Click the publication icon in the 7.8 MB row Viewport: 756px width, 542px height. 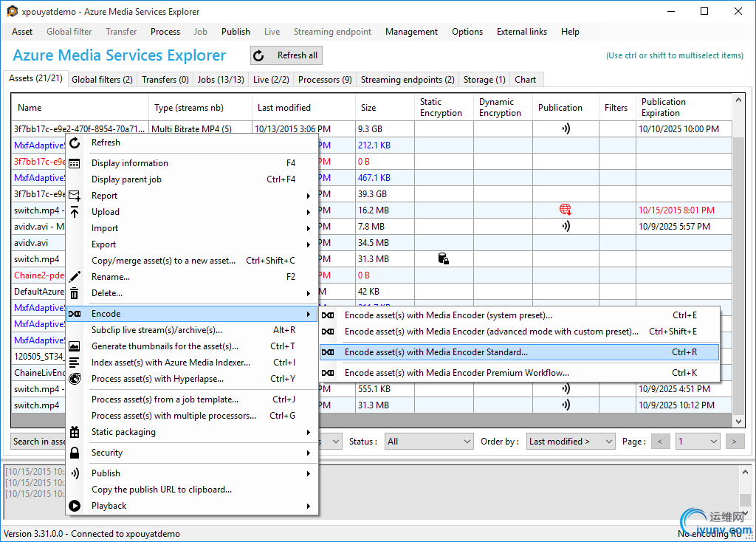click(566, 226)
